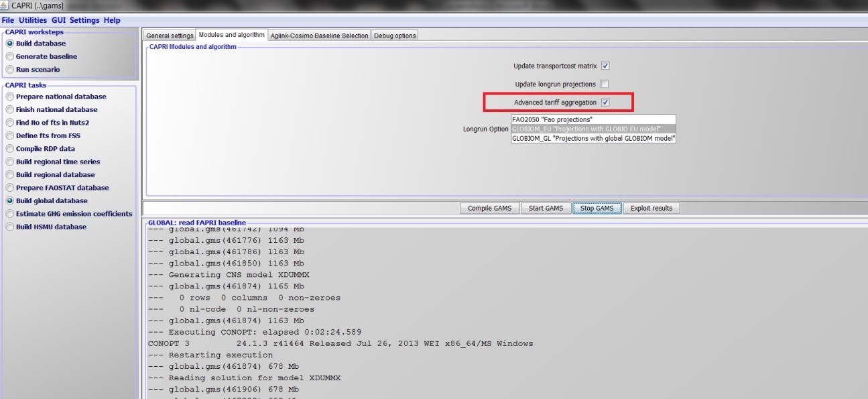
Task: Toggle Advanced tariff aggregation checkbox
Action: point(605,103)
